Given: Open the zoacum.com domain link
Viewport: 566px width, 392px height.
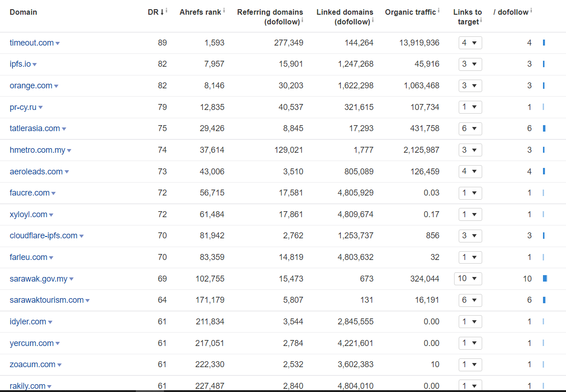Looking at the screenshot, I should pyautogui.click(x=33, y=364).
